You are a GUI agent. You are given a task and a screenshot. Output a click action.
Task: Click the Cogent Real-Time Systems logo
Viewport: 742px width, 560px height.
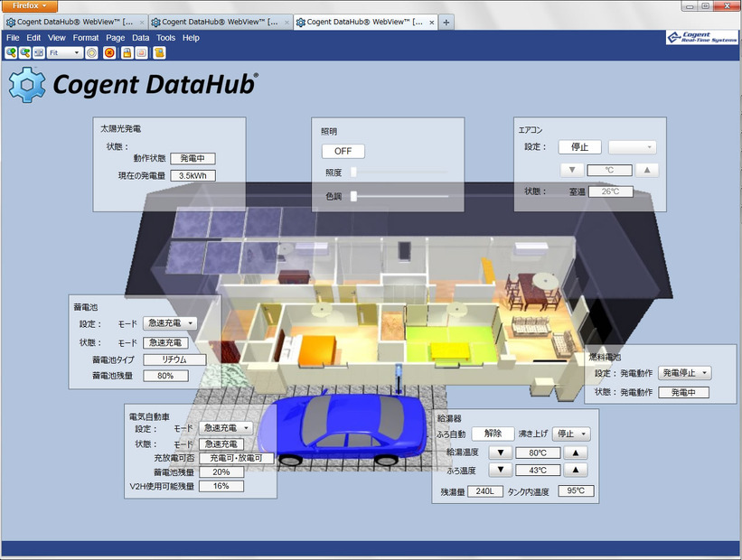point(701,37)
